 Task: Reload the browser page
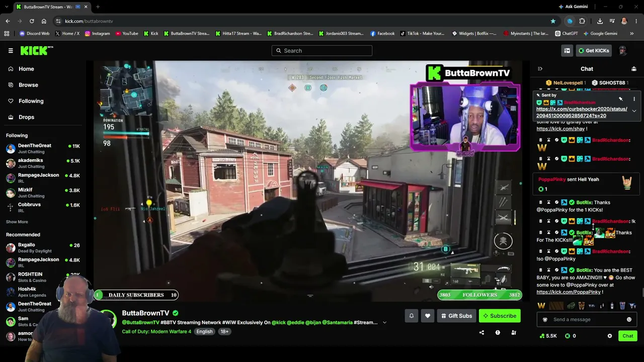(32, 21)
